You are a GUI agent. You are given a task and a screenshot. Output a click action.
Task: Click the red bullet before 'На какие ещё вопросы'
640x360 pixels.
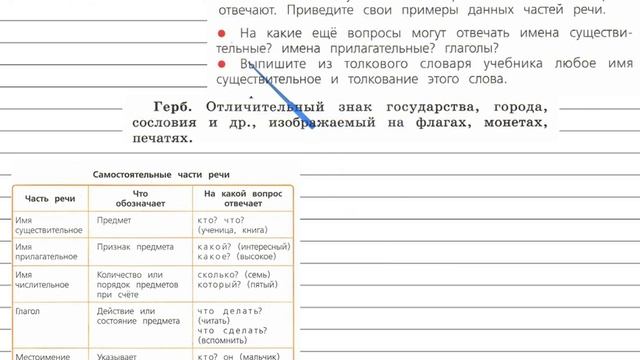222,33
